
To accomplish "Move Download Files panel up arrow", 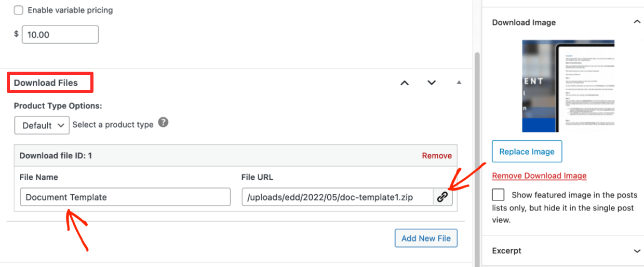I will 405,83.
